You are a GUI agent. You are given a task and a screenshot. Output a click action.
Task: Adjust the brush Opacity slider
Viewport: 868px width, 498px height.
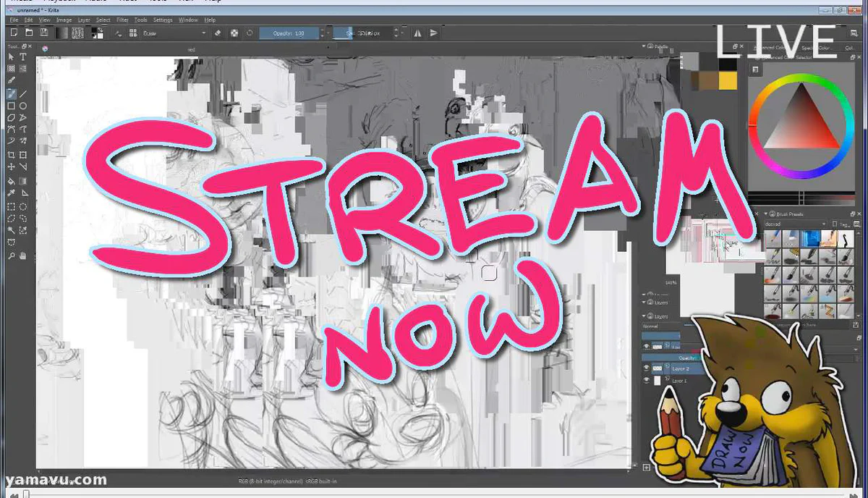pos(289,33)
